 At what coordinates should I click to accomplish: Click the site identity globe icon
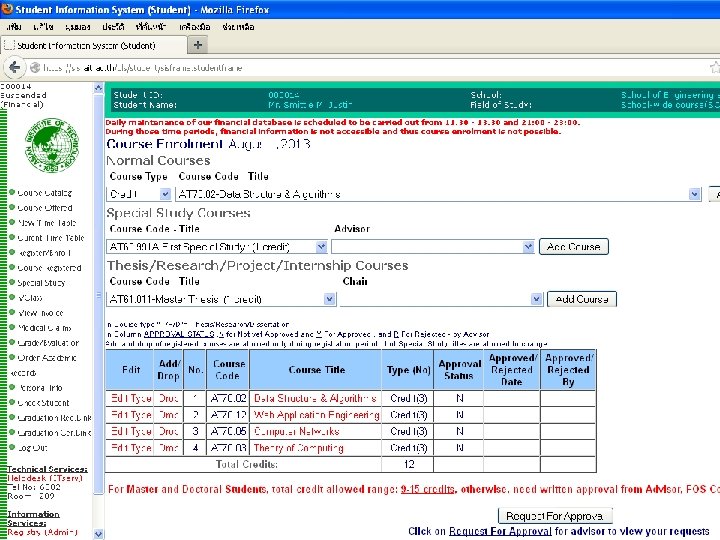(35, 68)
